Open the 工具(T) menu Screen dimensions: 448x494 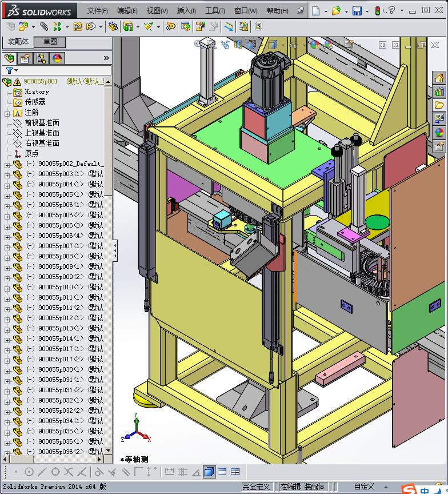coord(215,11)
